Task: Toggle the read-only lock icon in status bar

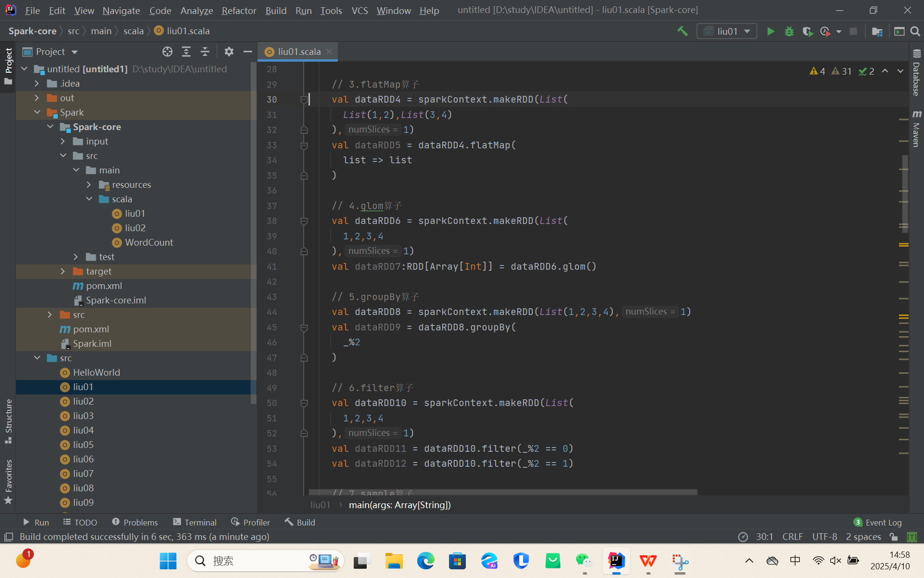Action: tap(894, 537)
